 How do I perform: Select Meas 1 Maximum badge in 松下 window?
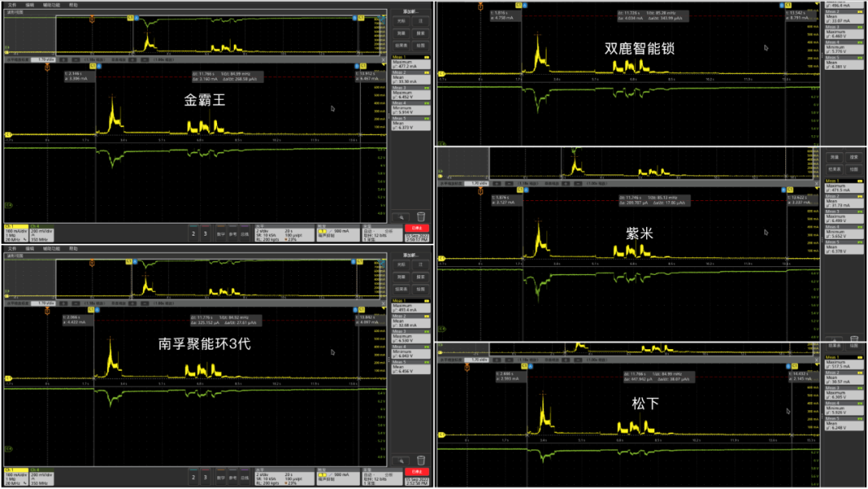click(844, 362)
